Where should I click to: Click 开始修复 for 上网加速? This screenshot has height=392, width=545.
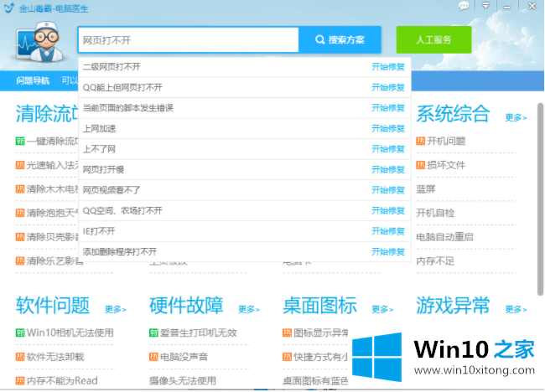pyautogui.click(x=388, y=128)
